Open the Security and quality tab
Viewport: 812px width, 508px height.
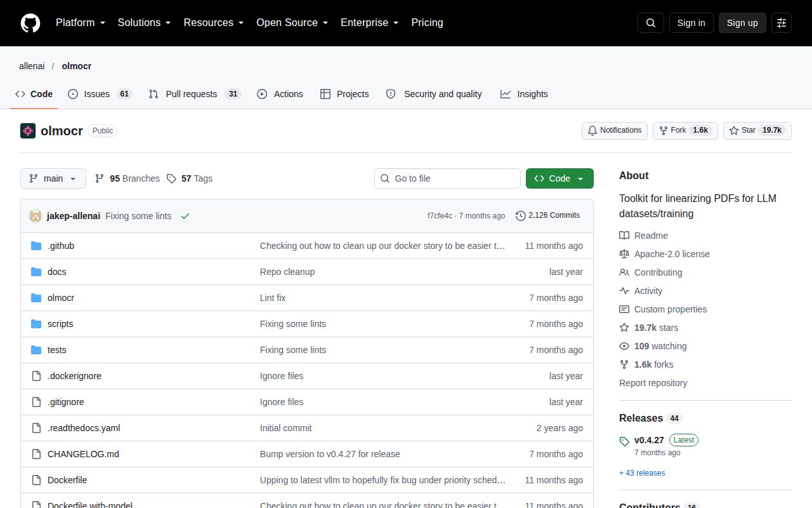434,94
